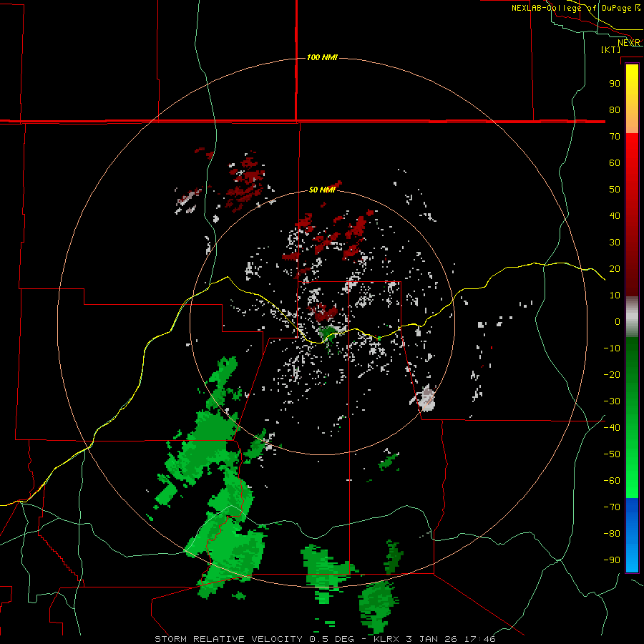644x644 pixels.
Task: Click the -80 scale value
Action: 612,534
